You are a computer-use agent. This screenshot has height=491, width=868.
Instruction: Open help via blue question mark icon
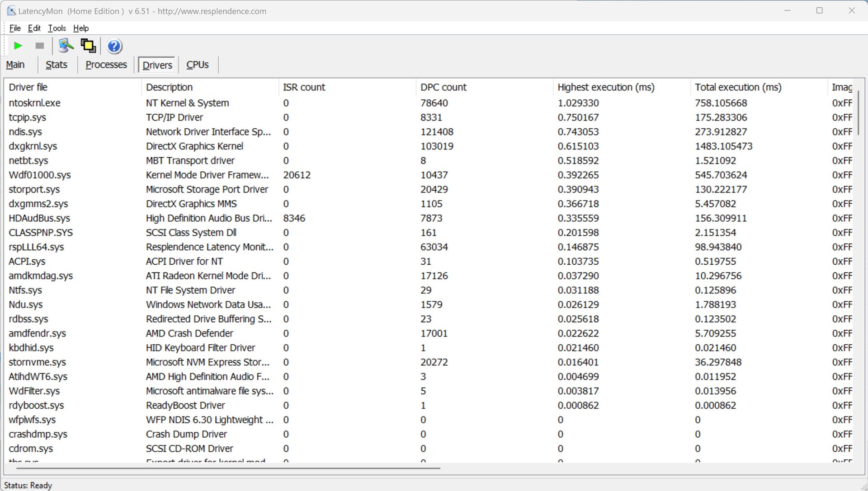point(114,46)
